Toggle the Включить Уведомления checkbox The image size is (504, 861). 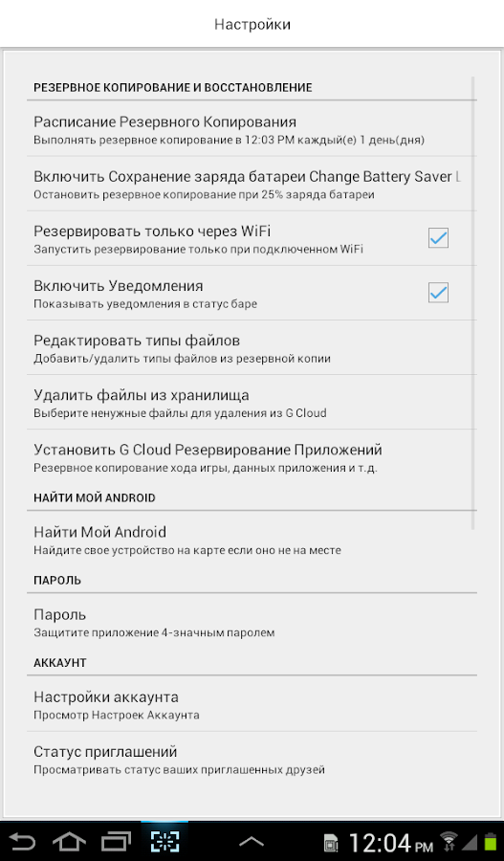(x=439, y=293)
